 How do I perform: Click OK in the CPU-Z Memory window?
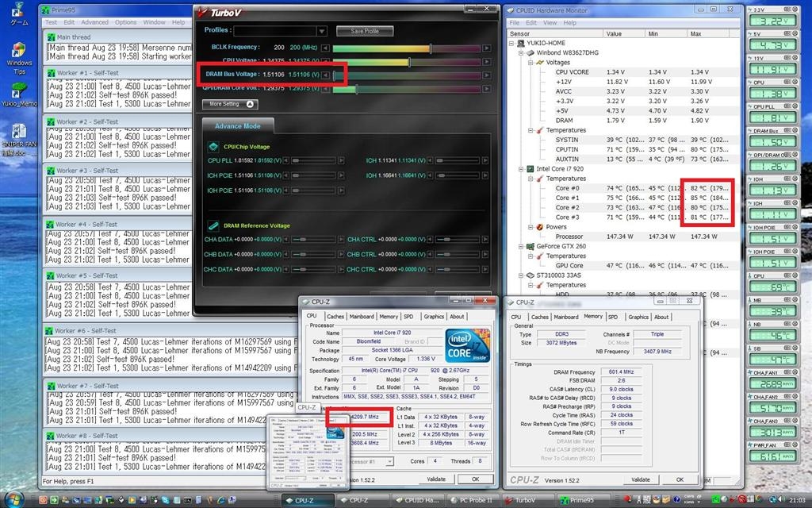[680, 479]
